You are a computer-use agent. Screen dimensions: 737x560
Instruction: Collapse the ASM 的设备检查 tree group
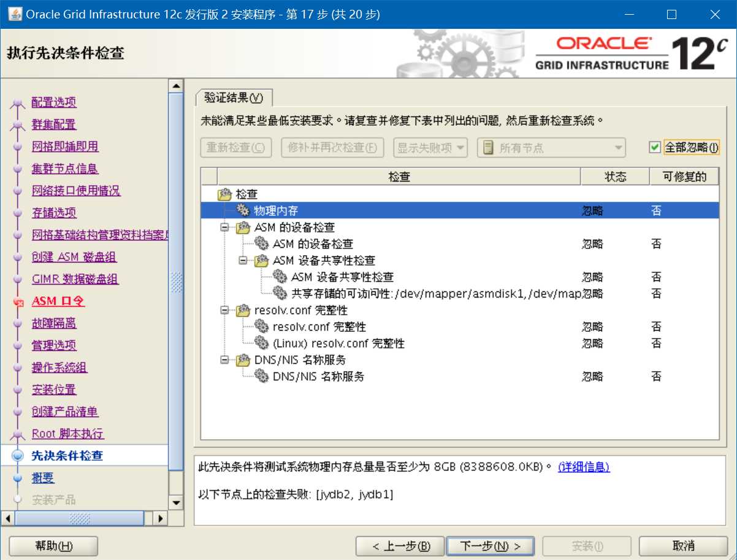[224, 227]
